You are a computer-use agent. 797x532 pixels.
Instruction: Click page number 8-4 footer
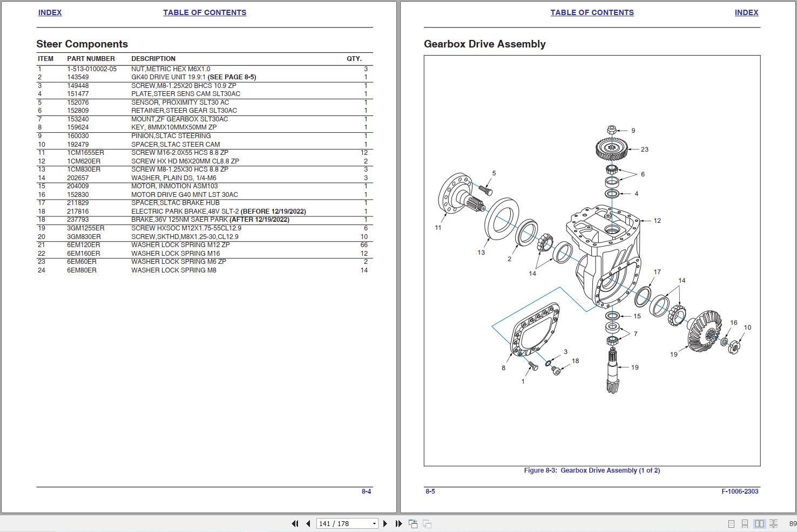pos(366,492)
